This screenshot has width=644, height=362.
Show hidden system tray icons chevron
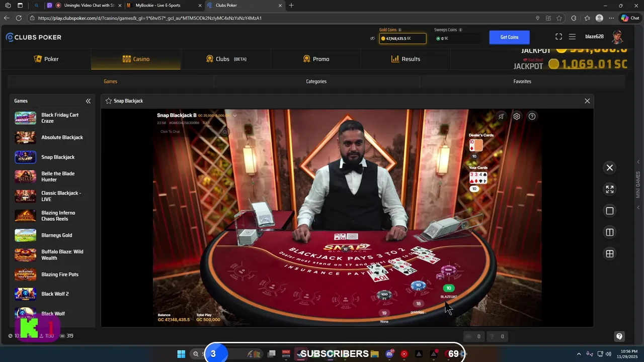pyautogui.click(x=579, y=354)
